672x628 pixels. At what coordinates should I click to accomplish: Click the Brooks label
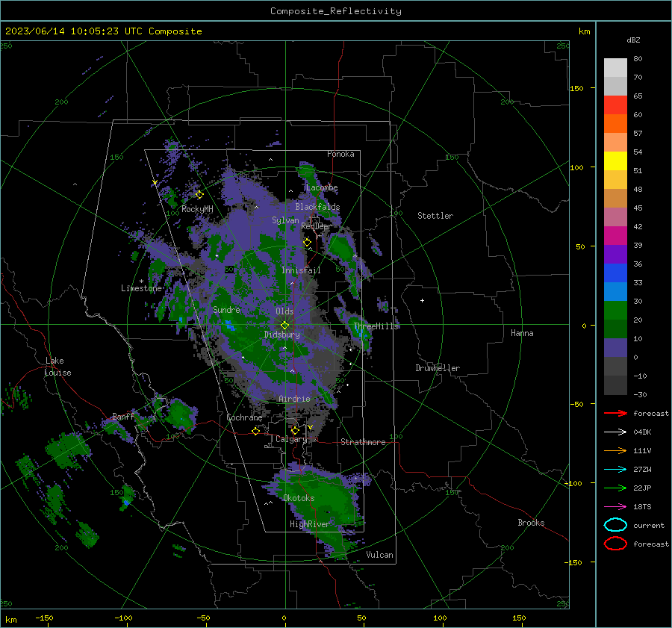[x=531, y=523]
